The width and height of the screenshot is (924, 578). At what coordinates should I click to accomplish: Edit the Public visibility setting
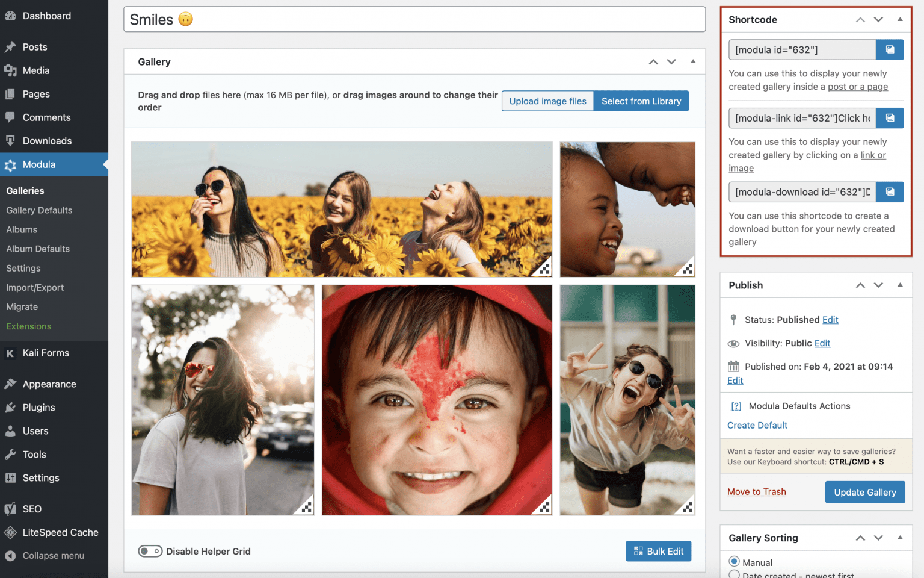pyautogui.click(x=822, y=343)
